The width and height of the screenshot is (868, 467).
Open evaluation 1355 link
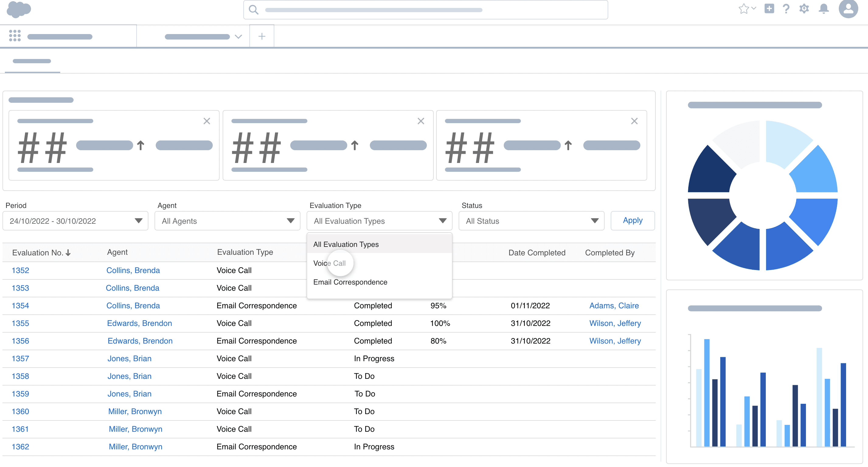(20, 323)
